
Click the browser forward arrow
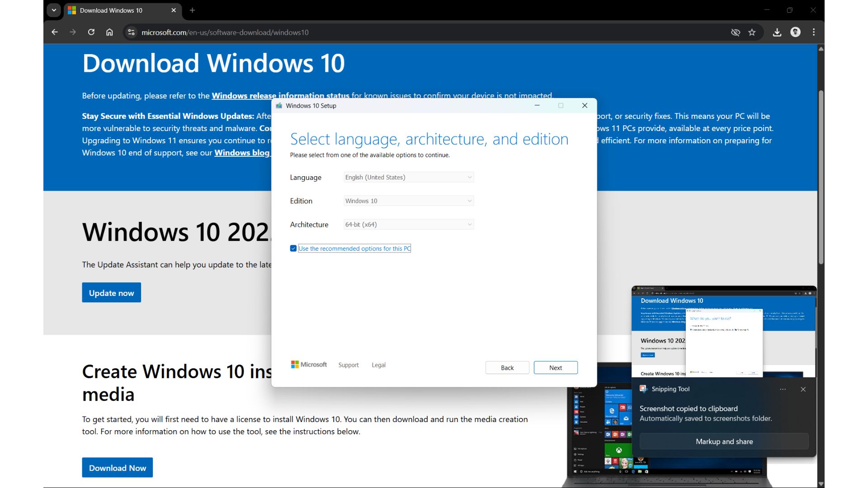pos(73,32)
